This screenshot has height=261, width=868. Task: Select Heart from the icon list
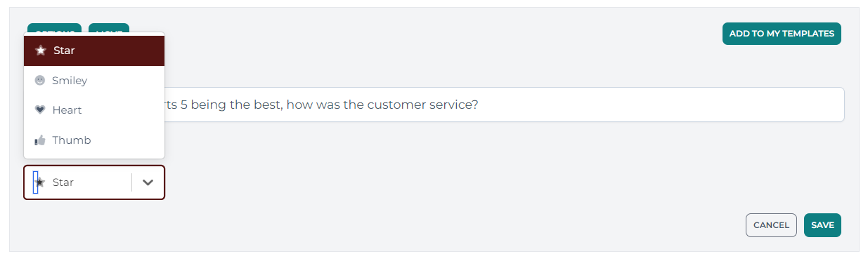pos(94,110)
